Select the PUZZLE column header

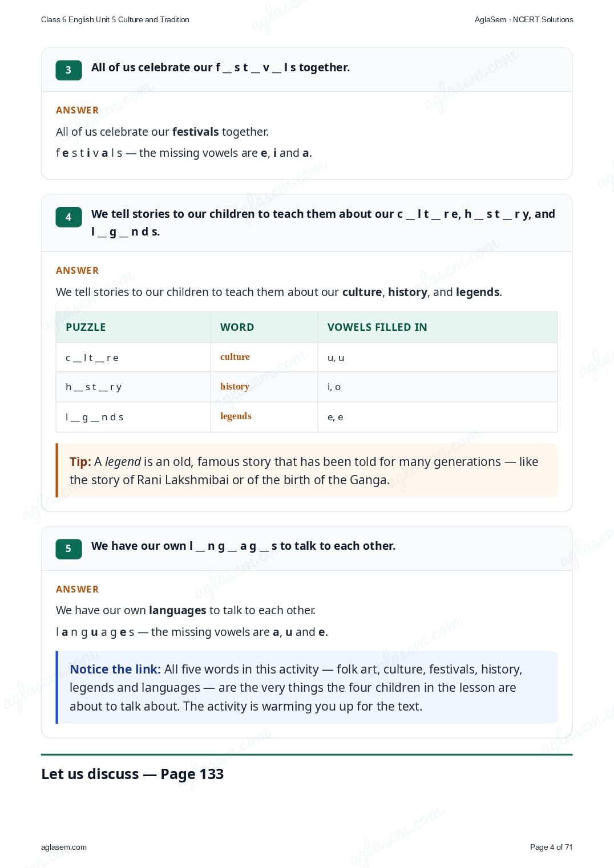[86, 327]
